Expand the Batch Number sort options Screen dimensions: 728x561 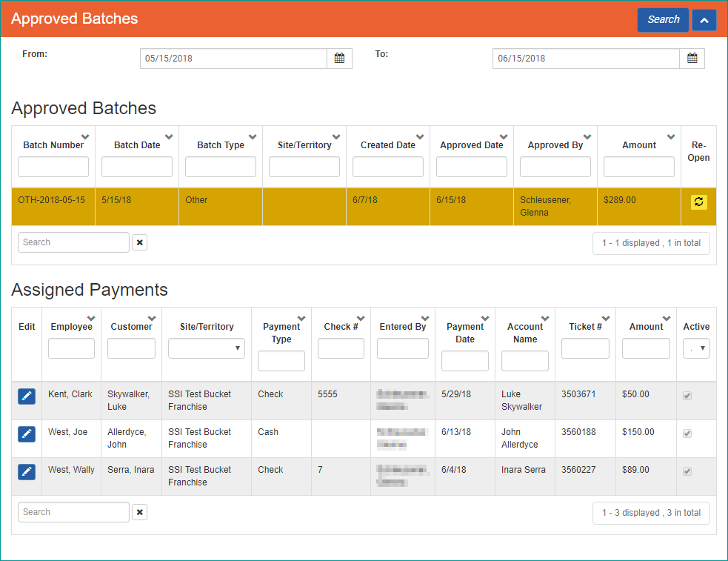point(84,136)
